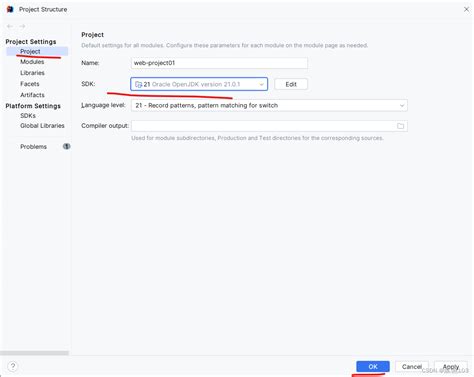Expand the SDK dropdown arrow
Image resolution: width=474 pixels, height=377 pixels.
[261, 84]
